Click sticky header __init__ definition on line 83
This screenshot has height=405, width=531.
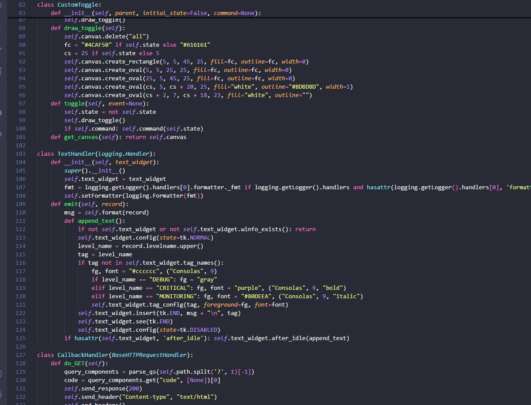coord(156,13)
